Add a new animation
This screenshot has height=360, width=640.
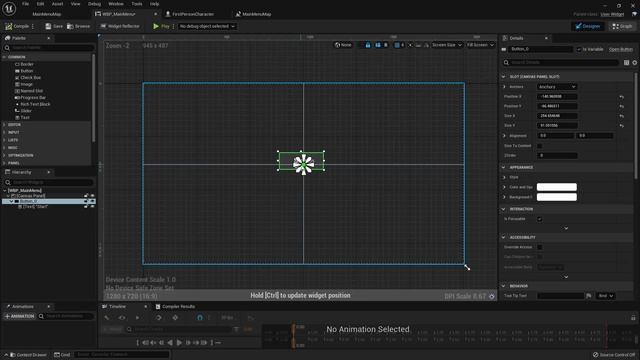pyautogui.click(x=20, y=316)
